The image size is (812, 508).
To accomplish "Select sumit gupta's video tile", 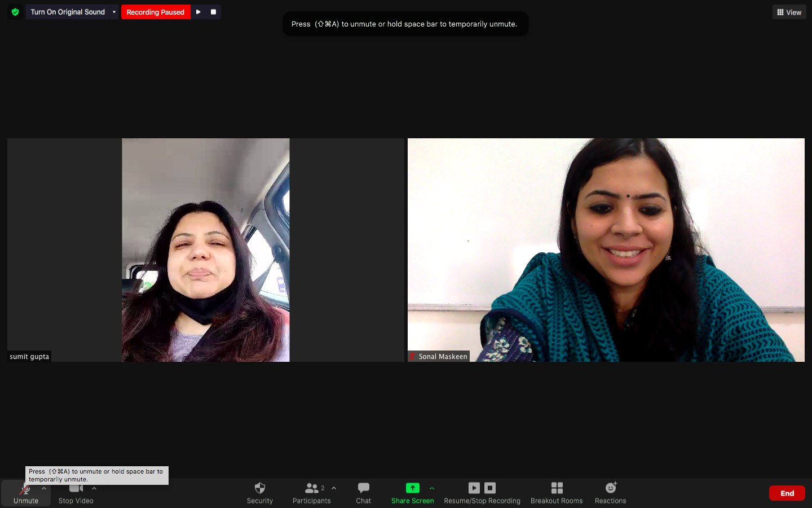I will click(206, 250).
